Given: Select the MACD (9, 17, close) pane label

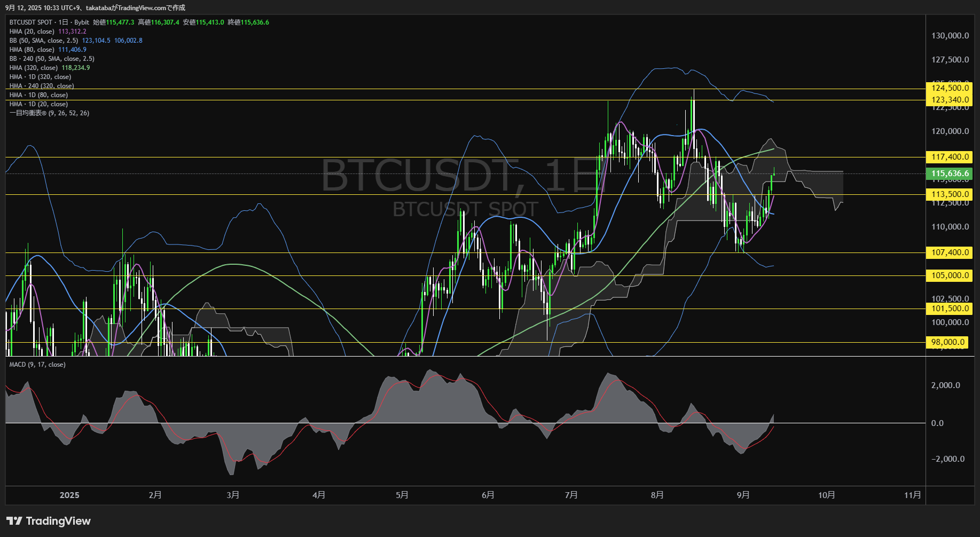Looking at the screenshot, I should click(x=37, y=365).
